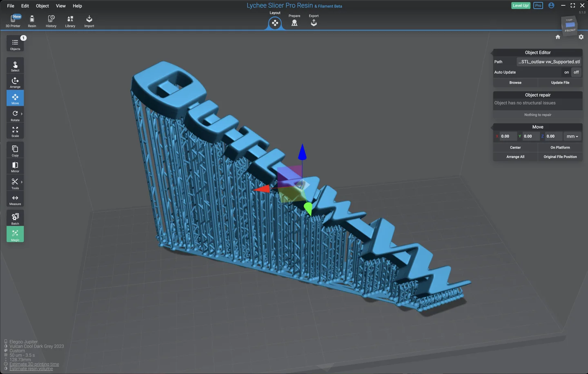Choose the Select tool
588x374 pixels.
15,66
